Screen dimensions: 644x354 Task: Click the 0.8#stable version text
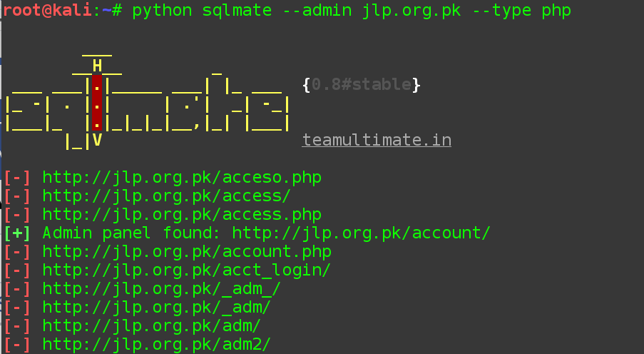(362, 85)
